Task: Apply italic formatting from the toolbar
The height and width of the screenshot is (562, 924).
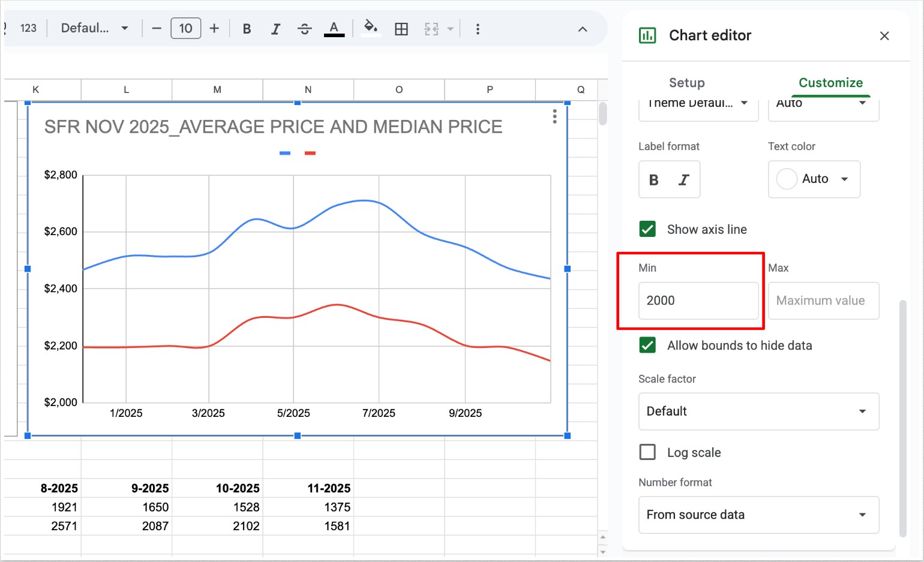Action: [275, 29]
